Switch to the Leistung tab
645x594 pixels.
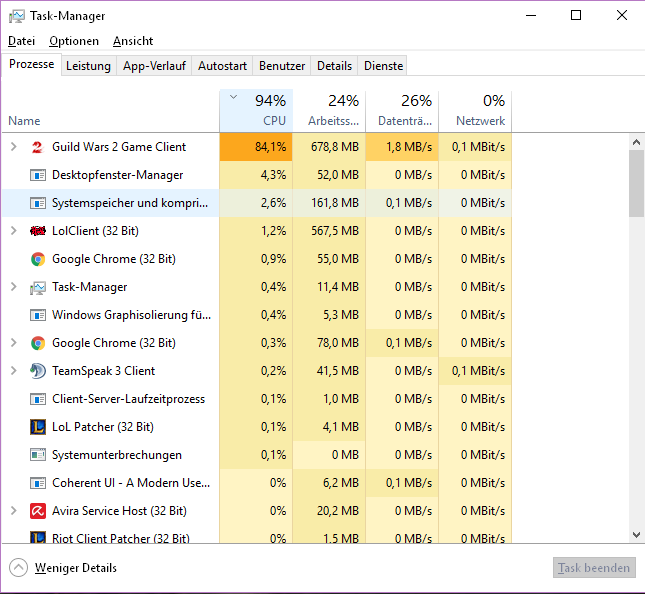tap(88, 66)
